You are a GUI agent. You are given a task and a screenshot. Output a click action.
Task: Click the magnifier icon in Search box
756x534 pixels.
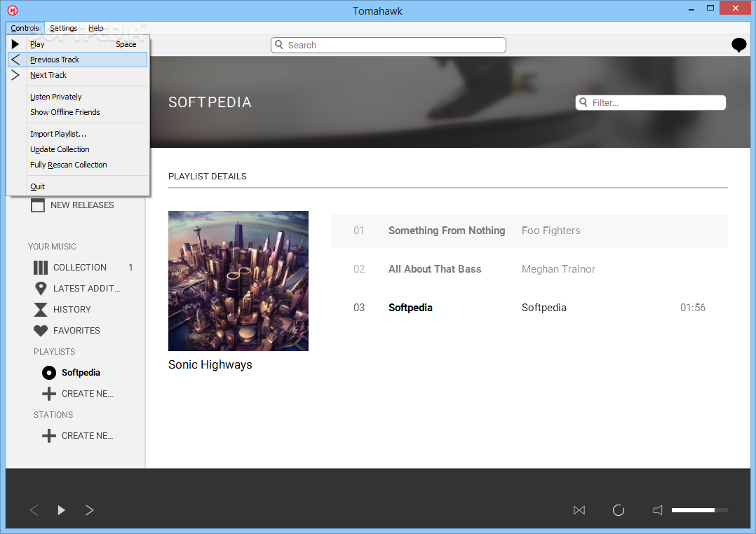pos(278,45)
